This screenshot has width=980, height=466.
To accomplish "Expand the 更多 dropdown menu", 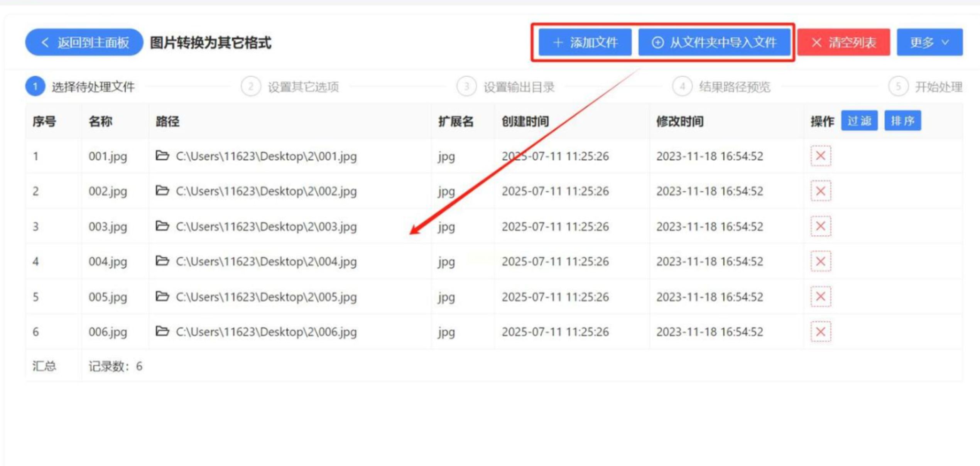I will (x=929, y=42).
